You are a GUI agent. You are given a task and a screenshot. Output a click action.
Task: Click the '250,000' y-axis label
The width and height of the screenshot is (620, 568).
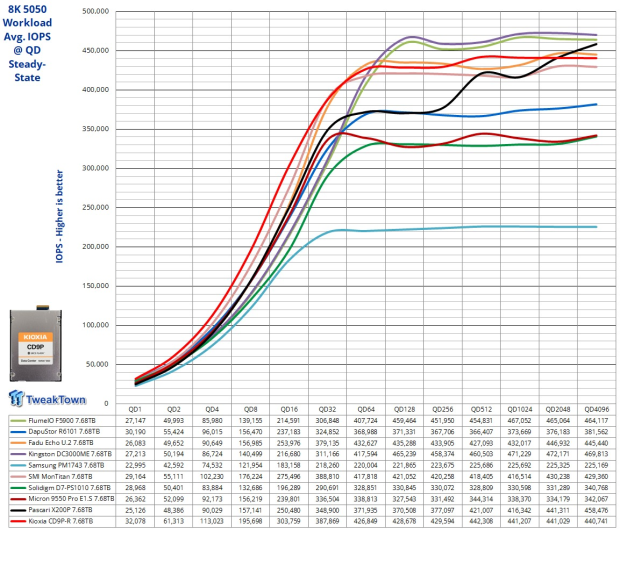pos(96,207)
